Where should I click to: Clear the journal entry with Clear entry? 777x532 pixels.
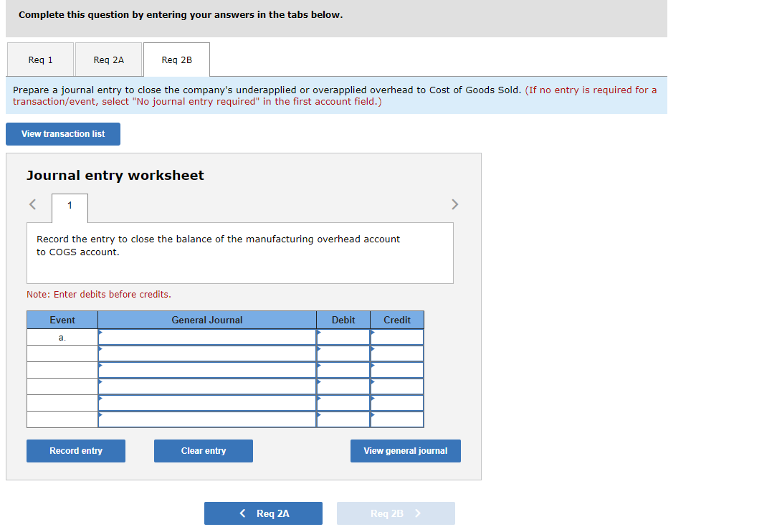203,450
